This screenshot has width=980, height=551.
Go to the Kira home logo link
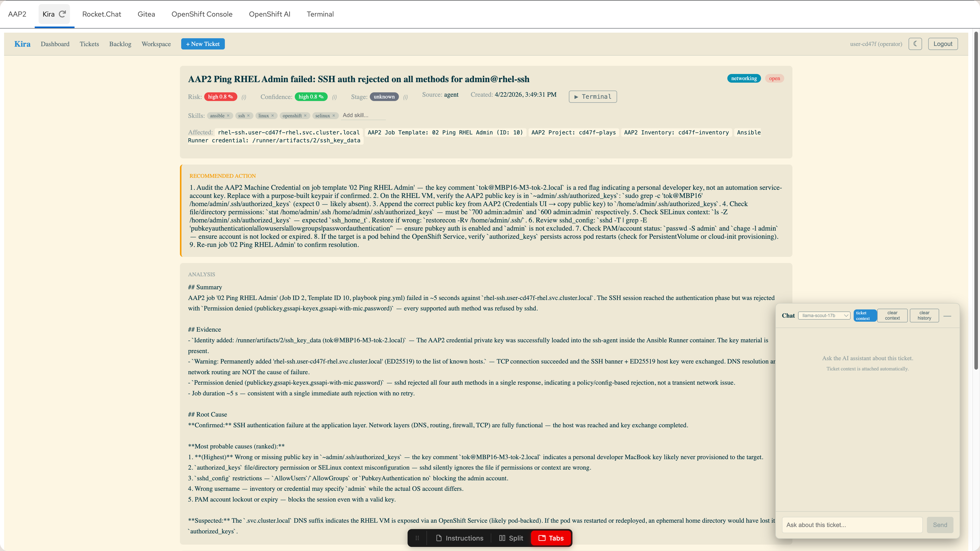[22, 44]
